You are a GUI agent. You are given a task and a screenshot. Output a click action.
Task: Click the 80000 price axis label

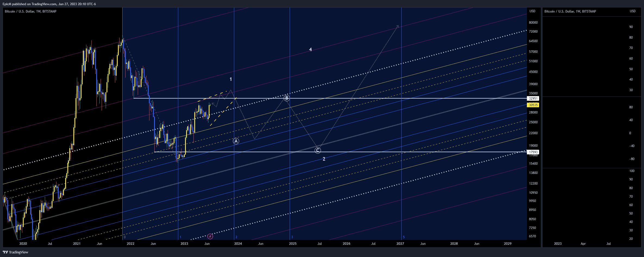(533, 23)
